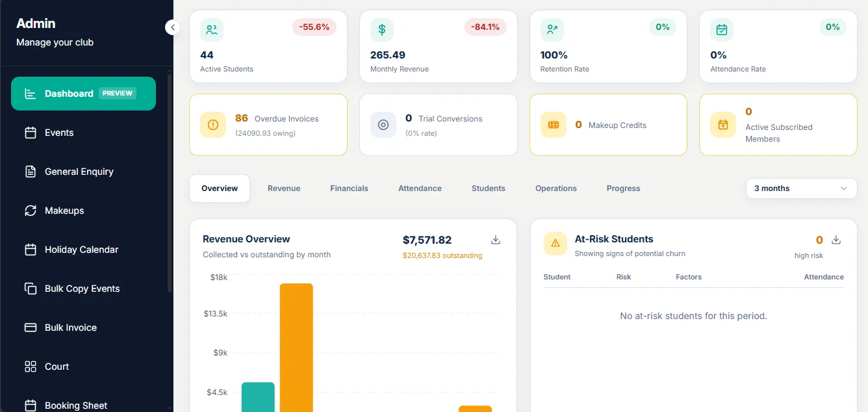
Task: Click the Dashboard chart icon in sidebar
Action: [31, 94]
